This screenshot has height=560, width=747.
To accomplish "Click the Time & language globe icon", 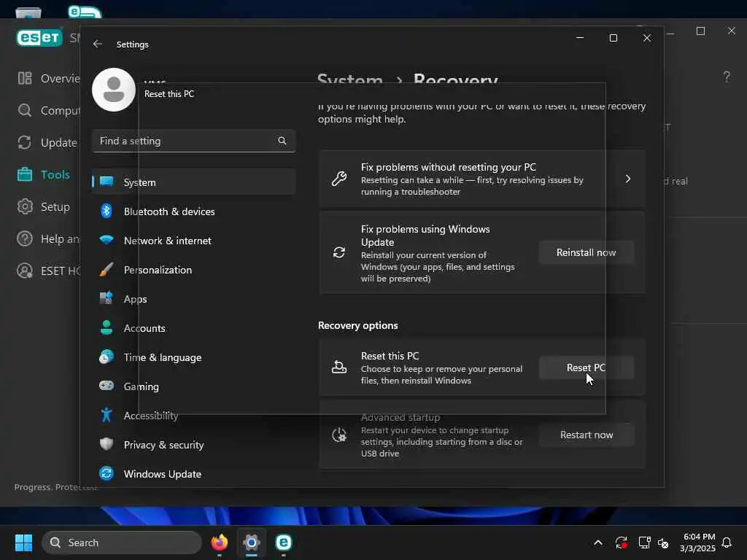I will pos(107,357).
